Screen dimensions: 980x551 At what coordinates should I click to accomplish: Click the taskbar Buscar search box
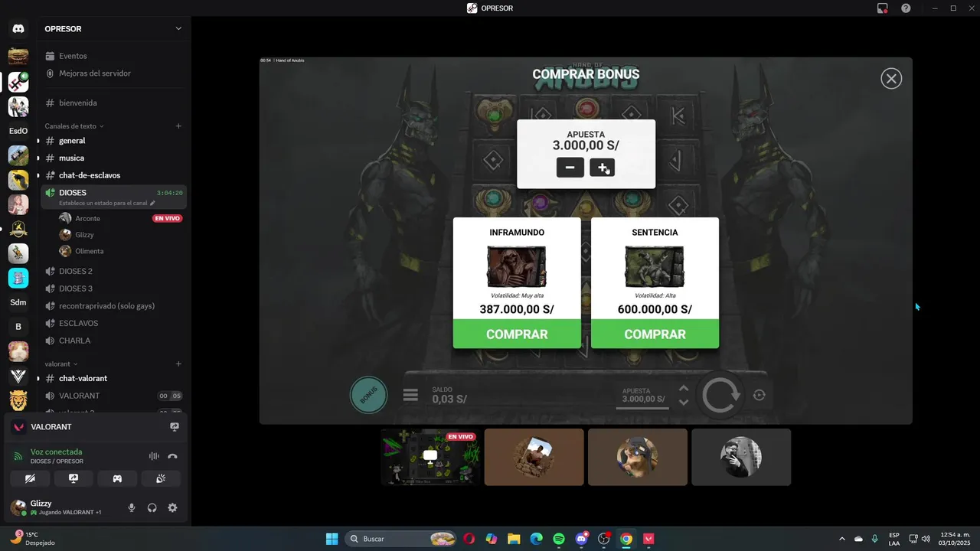(400, 539)
